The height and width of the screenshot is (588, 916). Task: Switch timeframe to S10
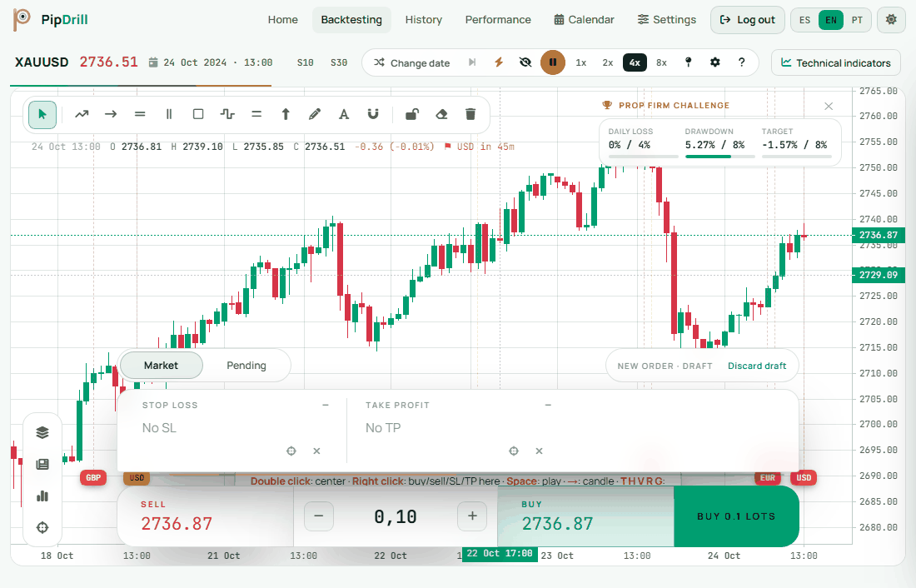[x=305, y=62]
